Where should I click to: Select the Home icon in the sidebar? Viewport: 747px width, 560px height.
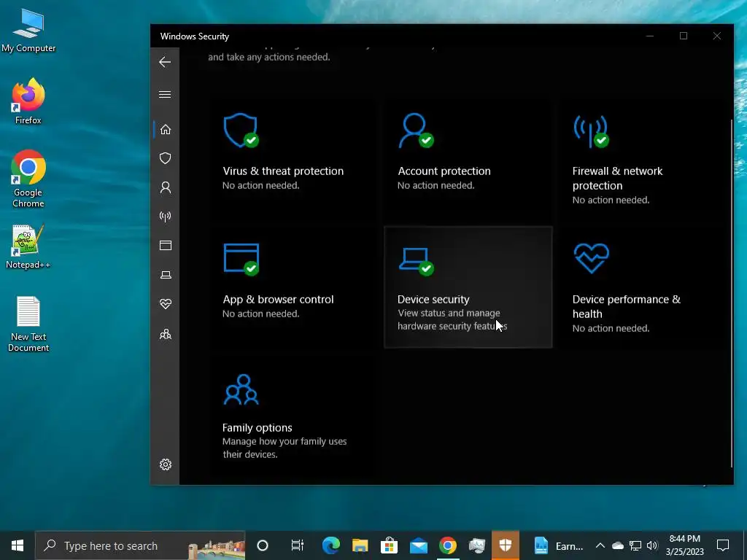166,130
